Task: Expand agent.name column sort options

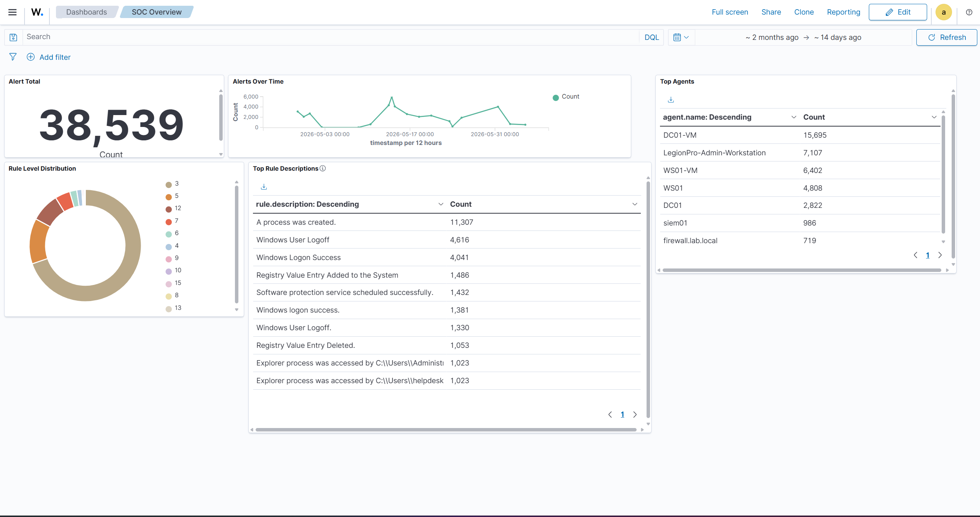Action: tap(794, 117)
